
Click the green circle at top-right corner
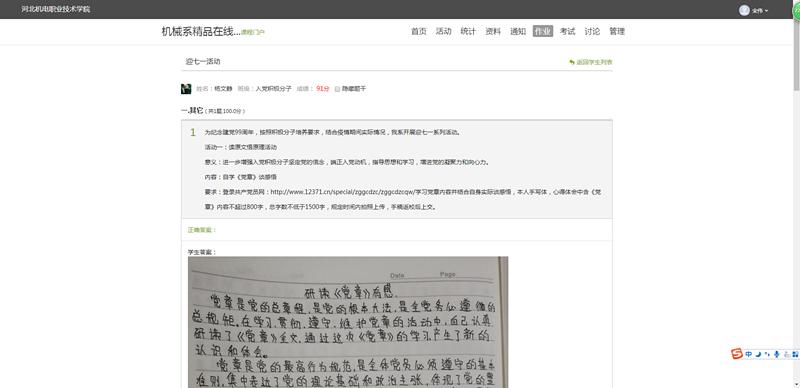(796, 10)
